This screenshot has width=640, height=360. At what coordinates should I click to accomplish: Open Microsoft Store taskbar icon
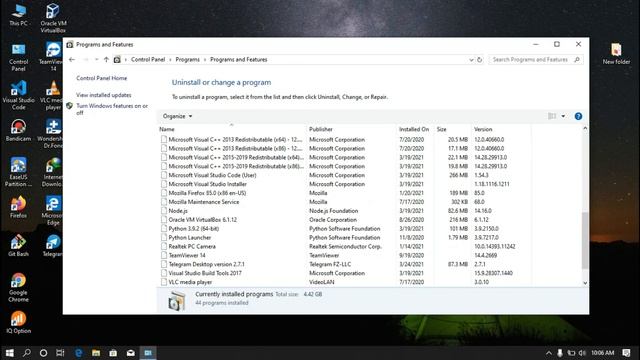coord(113,353)
